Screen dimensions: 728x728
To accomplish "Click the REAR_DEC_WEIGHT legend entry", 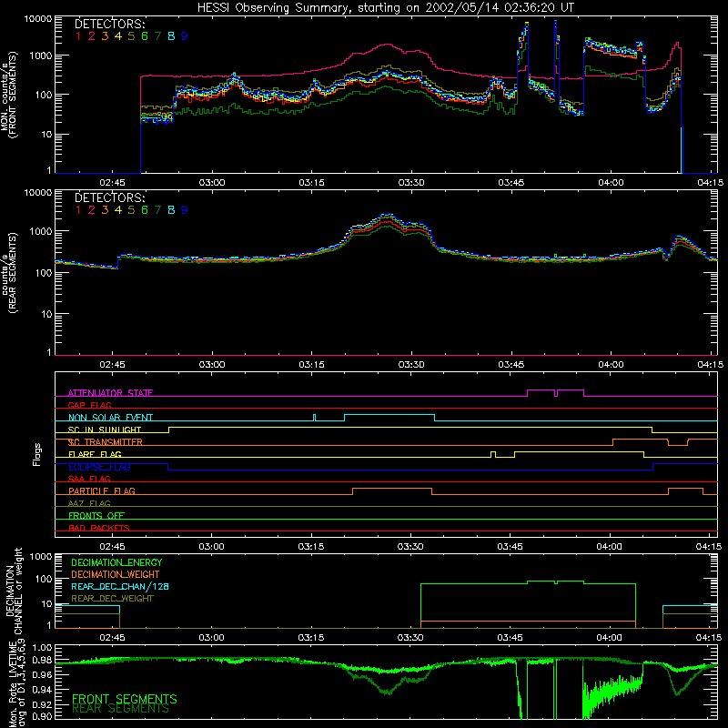I will [x=112, y=599].
